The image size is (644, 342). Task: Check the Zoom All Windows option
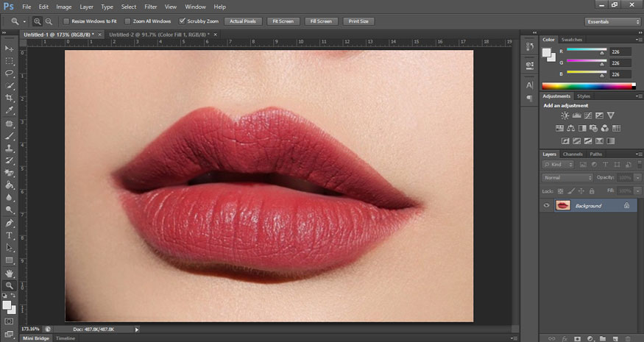pyautogui.click(x=127, y=21)
